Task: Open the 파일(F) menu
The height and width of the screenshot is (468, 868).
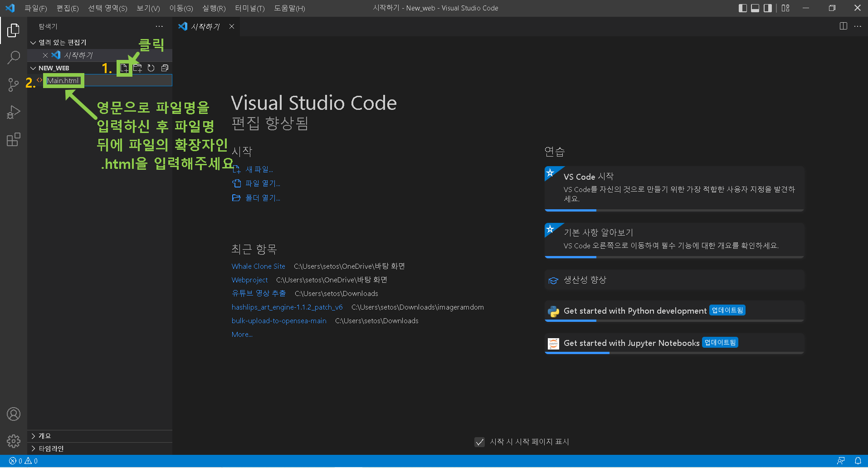Action: 36,8
